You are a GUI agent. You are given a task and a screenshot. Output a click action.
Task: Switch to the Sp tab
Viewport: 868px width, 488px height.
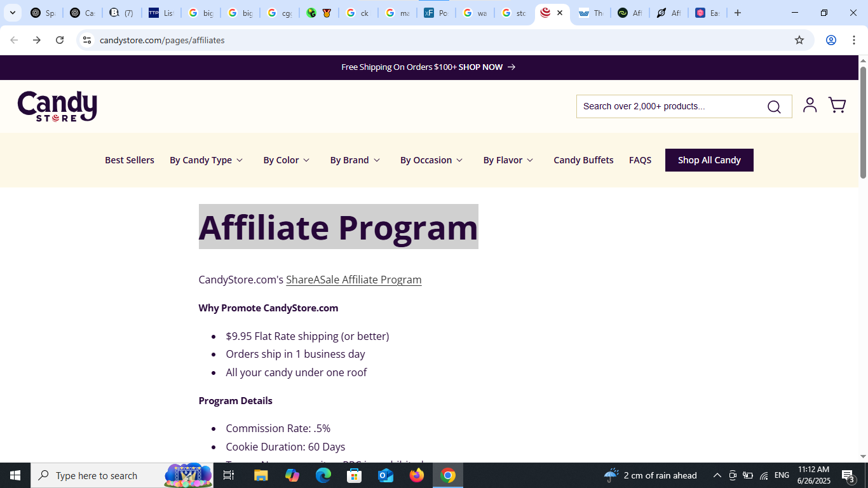pyautogui.click(x=43, y=13)
